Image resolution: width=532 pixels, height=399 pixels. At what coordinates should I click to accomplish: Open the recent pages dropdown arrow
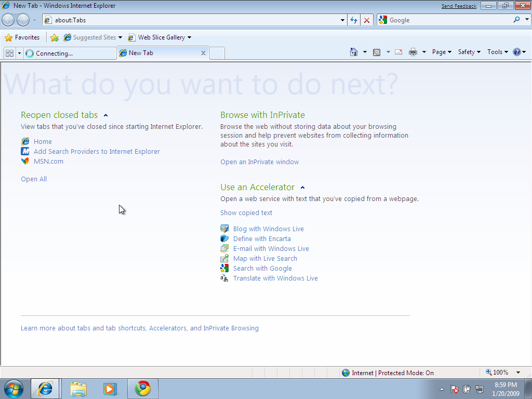pos(34,20)
